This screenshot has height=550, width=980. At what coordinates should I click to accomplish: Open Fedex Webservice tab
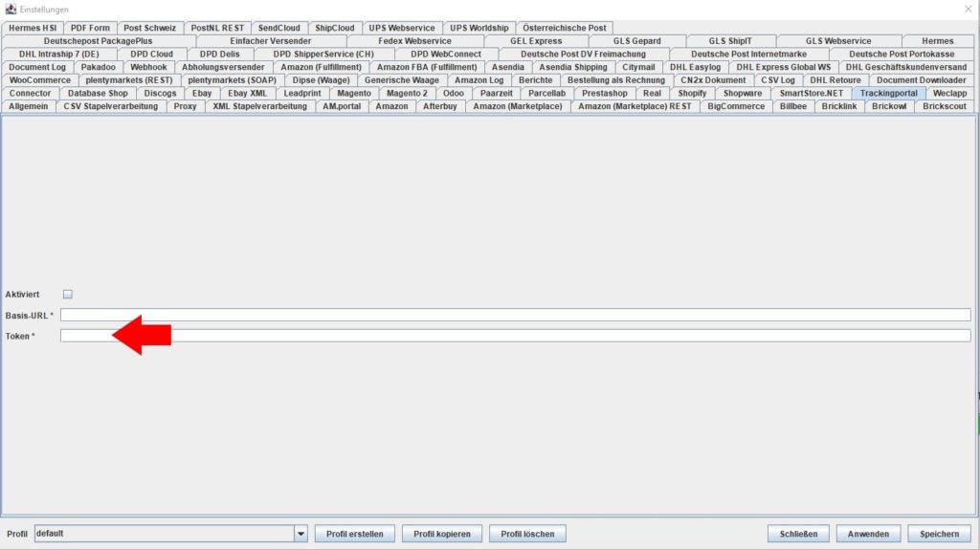click(414, 41)
